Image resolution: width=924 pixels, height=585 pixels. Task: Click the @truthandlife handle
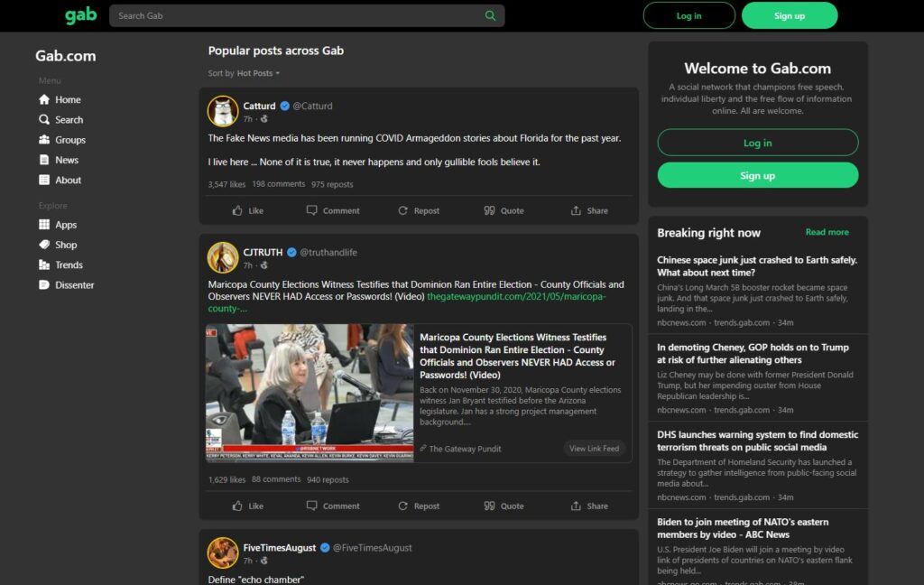point(328,253)
